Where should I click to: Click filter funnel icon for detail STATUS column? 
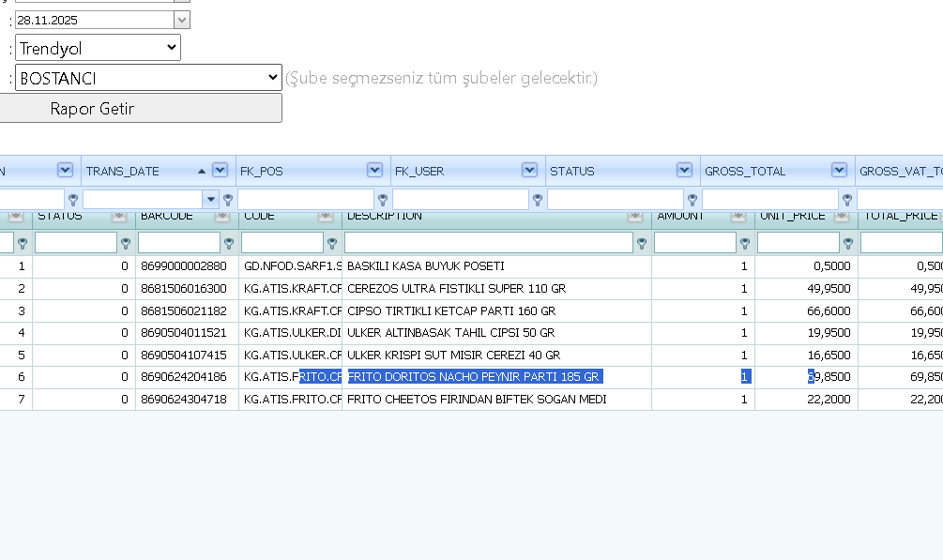(x=126, y=243)
